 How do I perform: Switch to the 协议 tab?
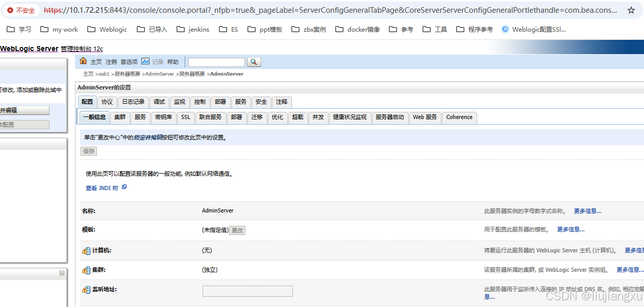pyautogui.click(x=107, y=102)
